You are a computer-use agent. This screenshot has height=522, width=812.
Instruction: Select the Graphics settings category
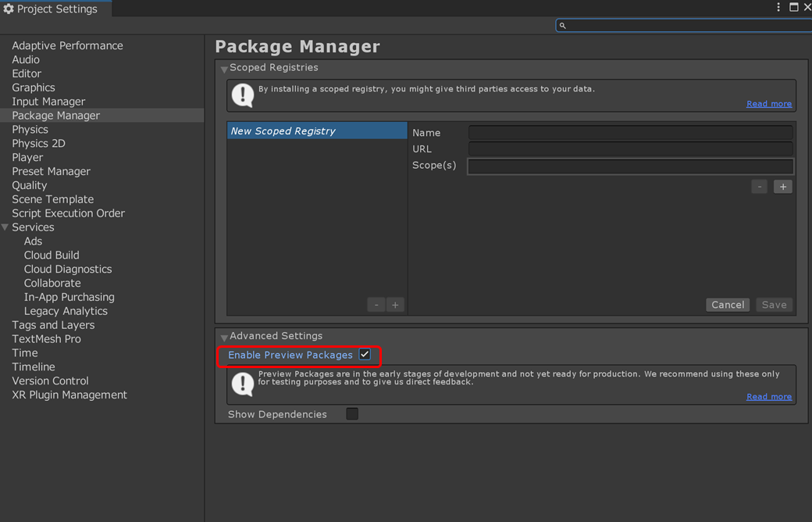[x=34, y=87]
